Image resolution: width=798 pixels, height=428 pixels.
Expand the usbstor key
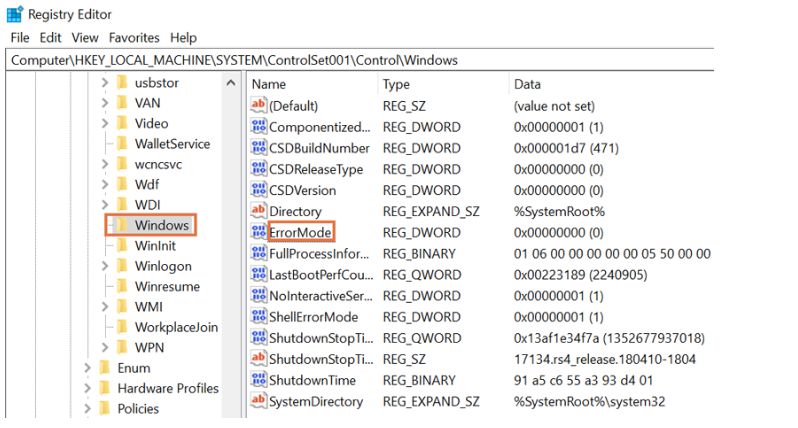[105, 82]
